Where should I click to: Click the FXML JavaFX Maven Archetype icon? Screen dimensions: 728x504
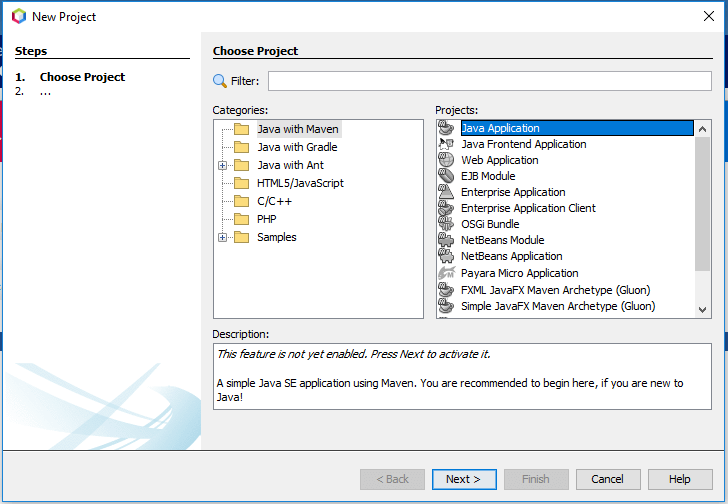coord(446,290)
